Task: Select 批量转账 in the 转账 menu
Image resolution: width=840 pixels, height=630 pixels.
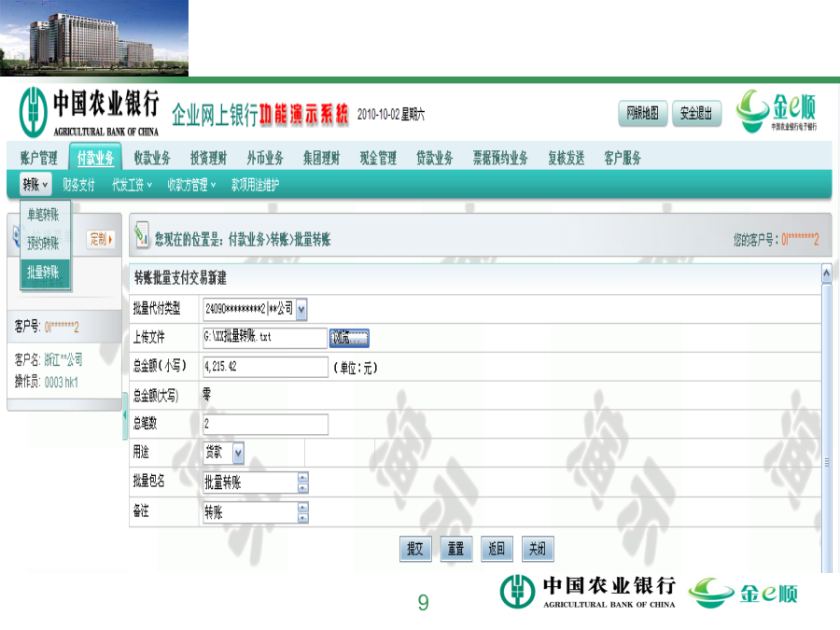Action: tap(44, 273)
